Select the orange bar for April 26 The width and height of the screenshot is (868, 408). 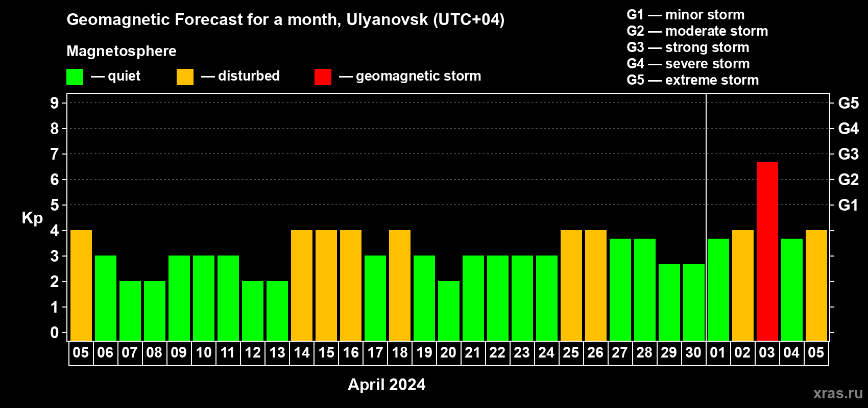coord(596,286)
